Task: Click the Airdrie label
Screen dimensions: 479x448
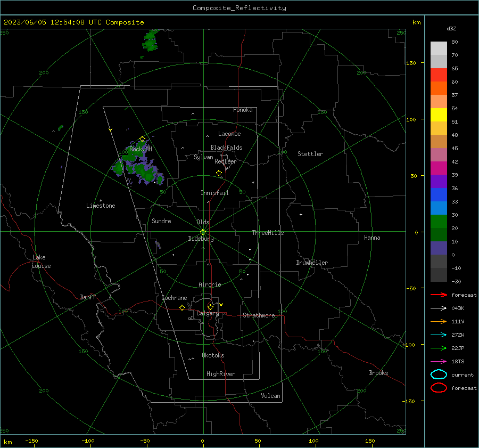Action: (210, 284)
